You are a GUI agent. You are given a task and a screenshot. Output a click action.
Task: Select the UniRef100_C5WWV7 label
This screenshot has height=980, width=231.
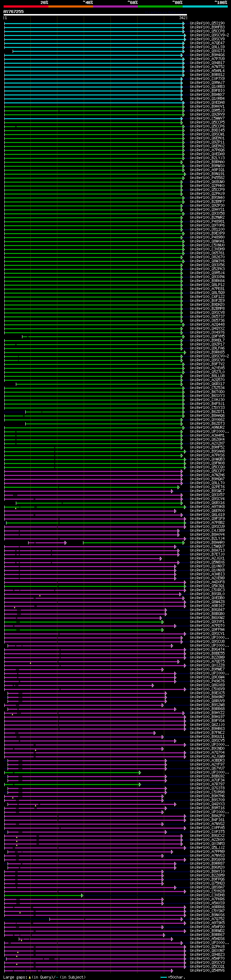click(207, 118)
